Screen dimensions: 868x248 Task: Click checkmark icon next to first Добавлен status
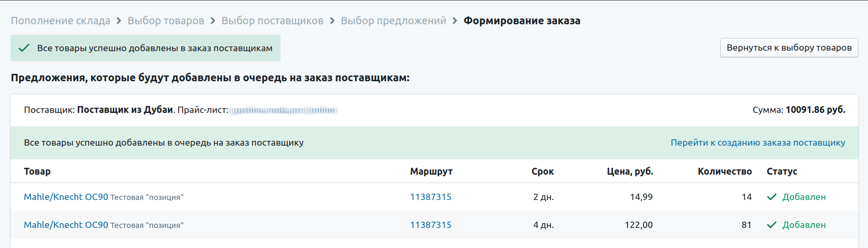click(x=772, y=197)
